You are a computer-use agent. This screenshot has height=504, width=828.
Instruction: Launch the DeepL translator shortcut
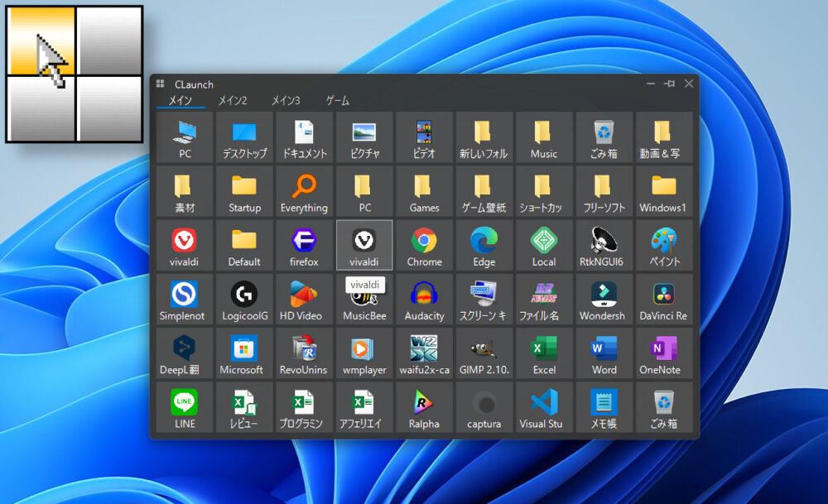185,354
